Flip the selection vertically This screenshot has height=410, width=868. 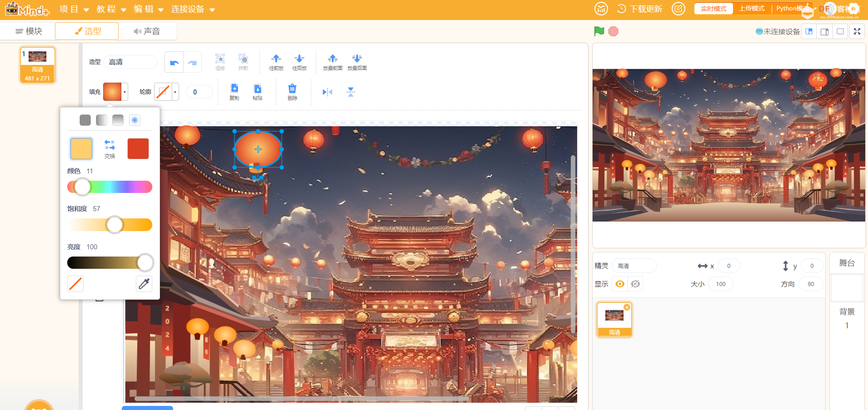point(351,92)
